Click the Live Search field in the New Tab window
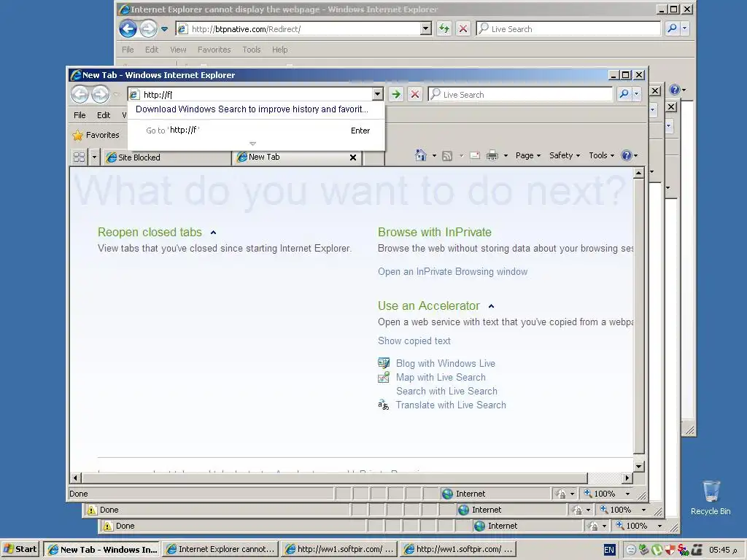 coord(520,94)
